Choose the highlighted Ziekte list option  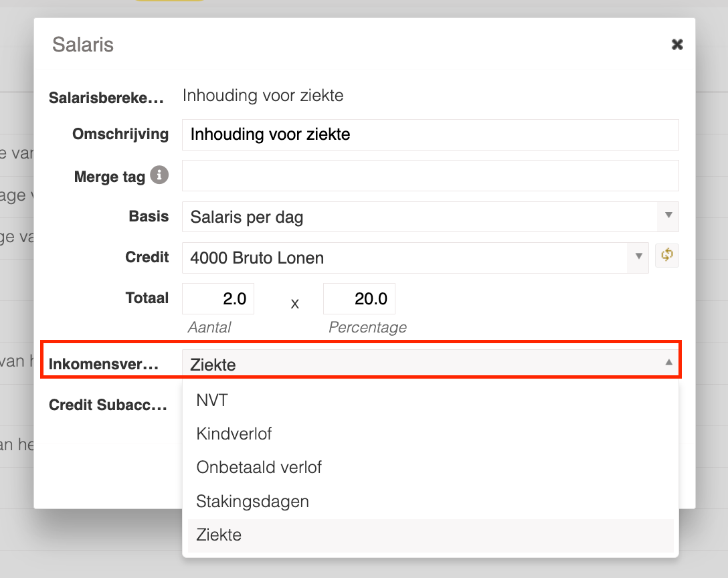(219, 535)
